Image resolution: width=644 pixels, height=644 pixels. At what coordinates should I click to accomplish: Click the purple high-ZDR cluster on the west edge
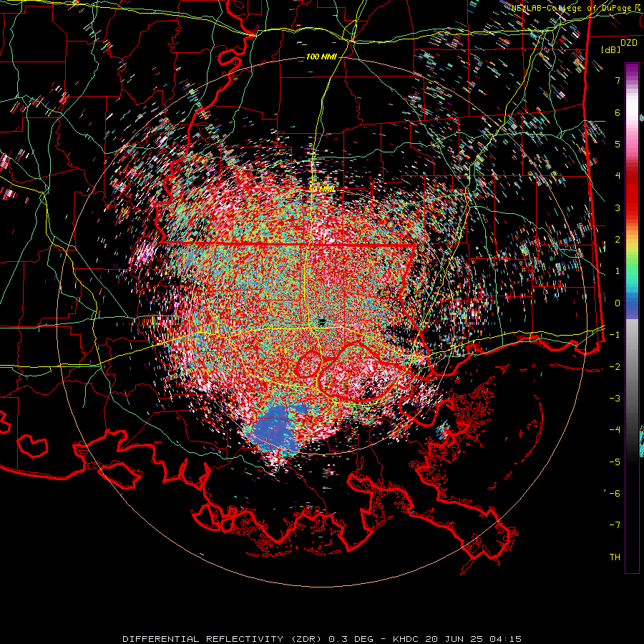[145, 253]
